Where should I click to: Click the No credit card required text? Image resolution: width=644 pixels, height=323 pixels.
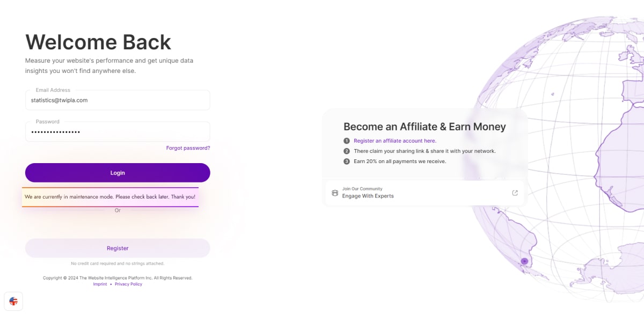tap(118, 263)
